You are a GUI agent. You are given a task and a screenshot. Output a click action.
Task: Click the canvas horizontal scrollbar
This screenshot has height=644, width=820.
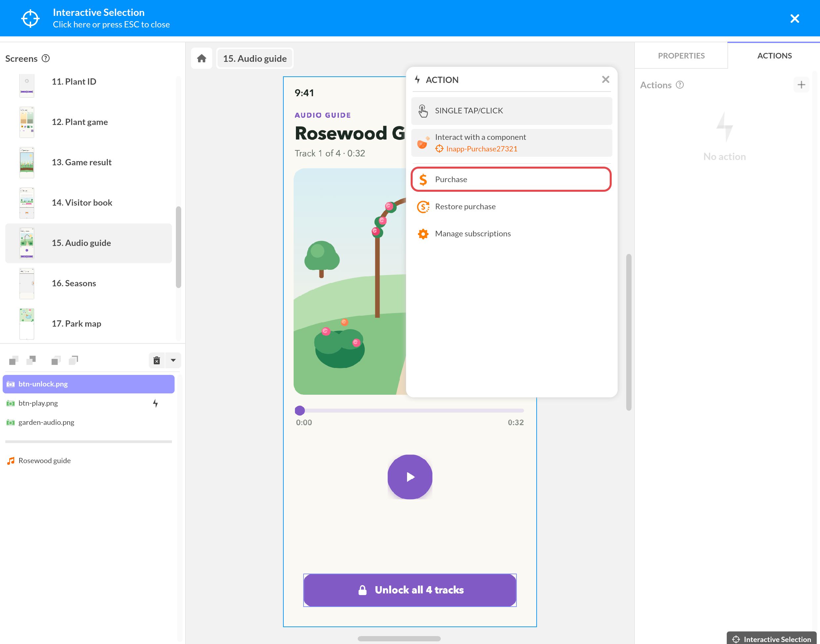(x=399, y=639)
